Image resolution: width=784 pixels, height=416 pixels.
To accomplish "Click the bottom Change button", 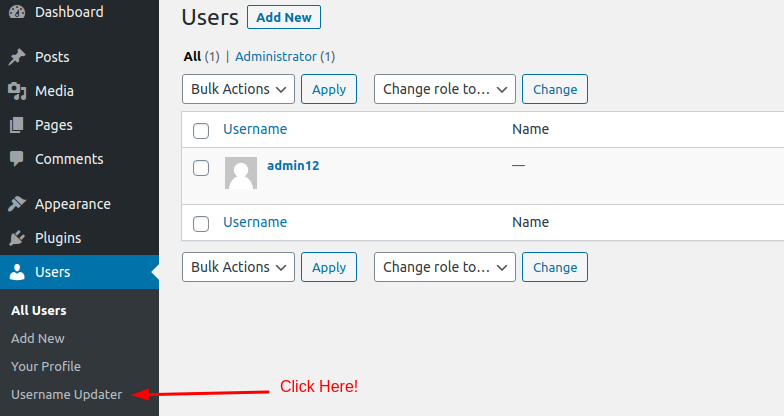I will (x=555, y=267).
